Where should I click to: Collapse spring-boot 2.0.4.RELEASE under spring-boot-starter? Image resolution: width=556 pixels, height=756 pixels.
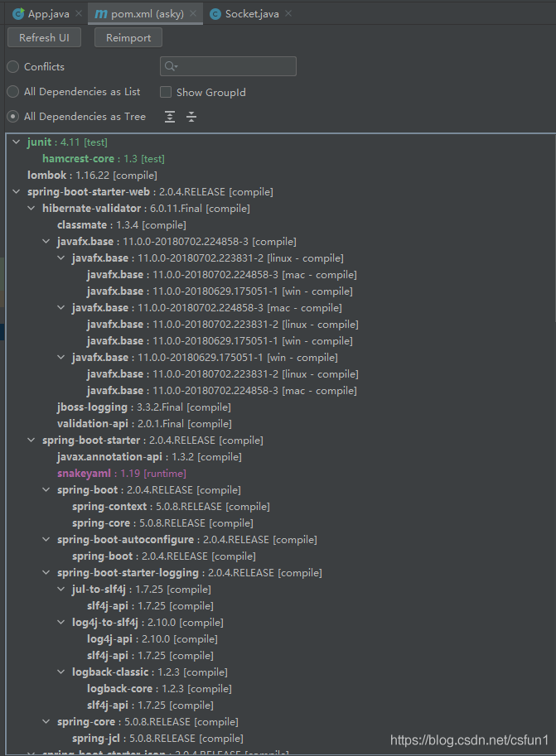click(x=46, y=490)
